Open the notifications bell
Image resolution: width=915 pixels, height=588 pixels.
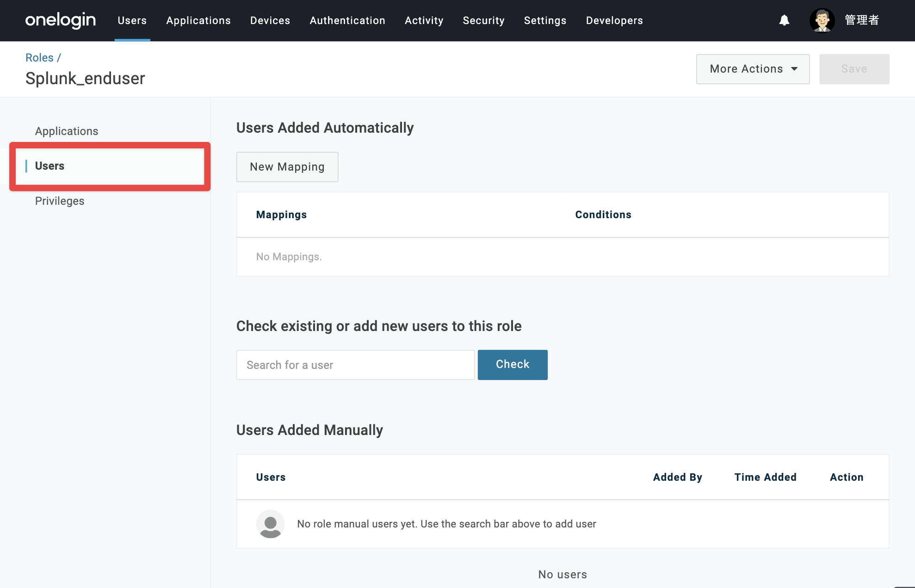coord(784,20)
